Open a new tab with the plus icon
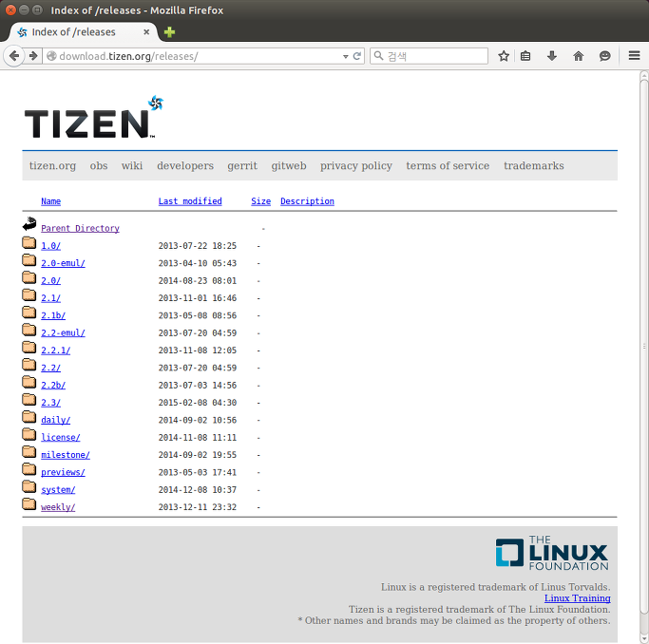 coord(169,32)
